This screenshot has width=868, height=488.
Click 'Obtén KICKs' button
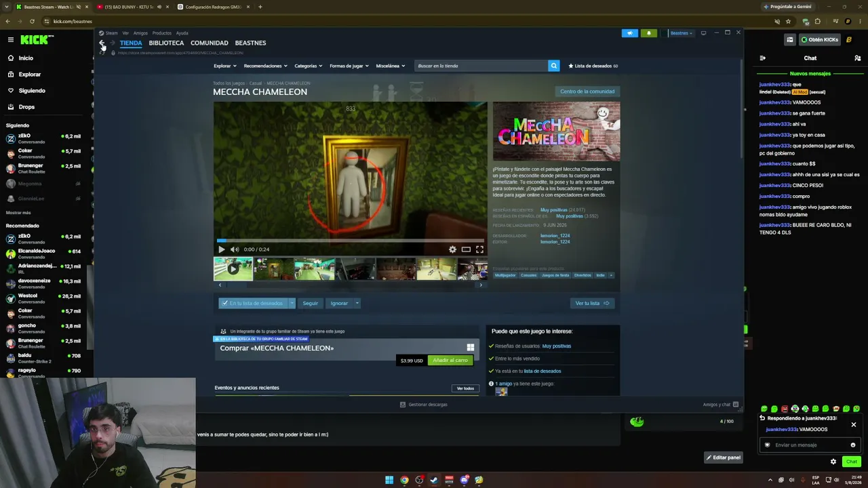tap(819, 40)
